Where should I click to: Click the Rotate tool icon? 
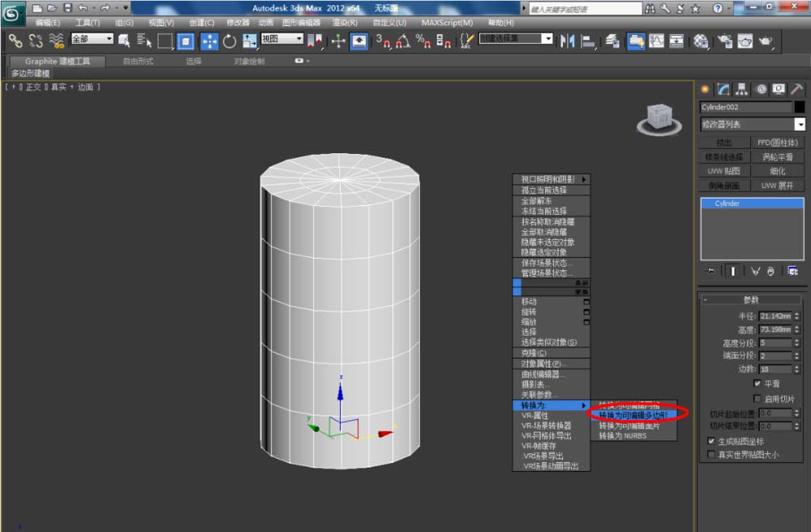tap(230, 41)
